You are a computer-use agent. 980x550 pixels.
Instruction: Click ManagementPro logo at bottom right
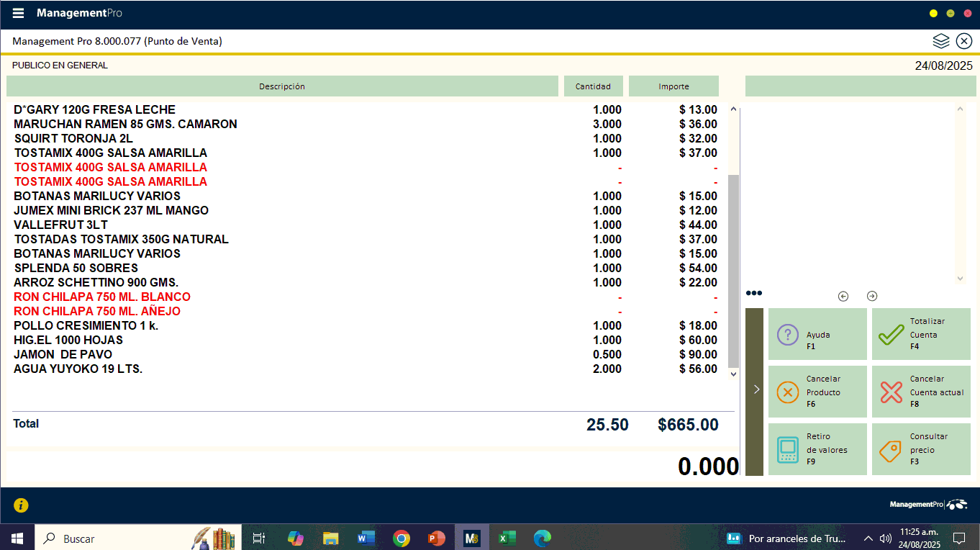click(928, 505)
